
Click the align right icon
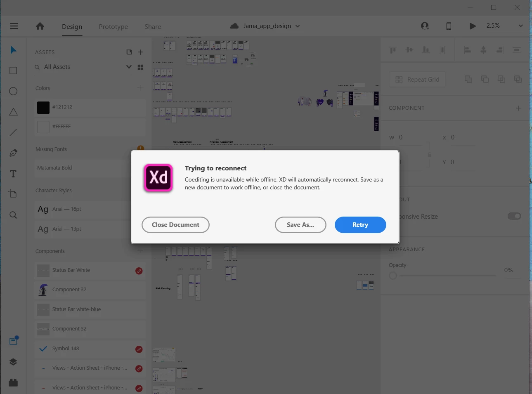point(500,50)
